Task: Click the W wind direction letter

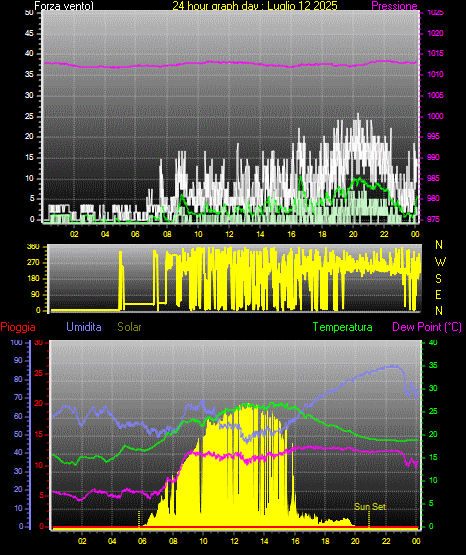Action: click(x=440, y=262)
